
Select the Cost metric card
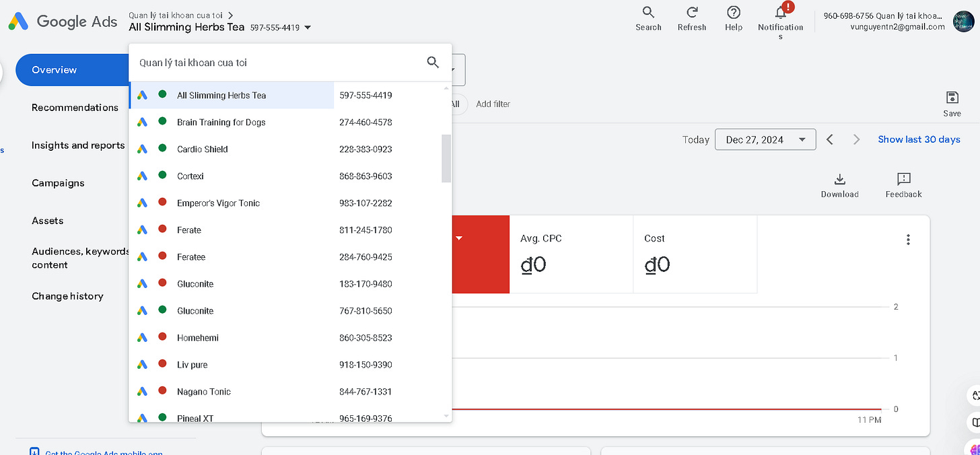pyautogui.click(x=695, y=254)
